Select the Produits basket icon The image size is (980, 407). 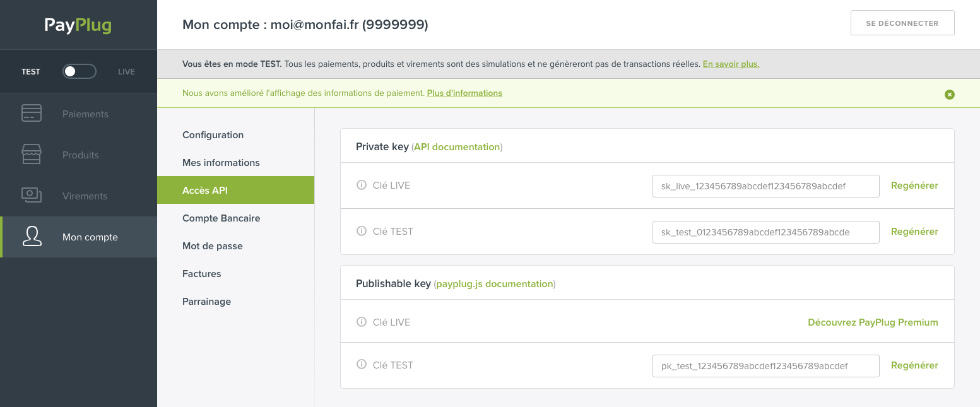(32, 155)
